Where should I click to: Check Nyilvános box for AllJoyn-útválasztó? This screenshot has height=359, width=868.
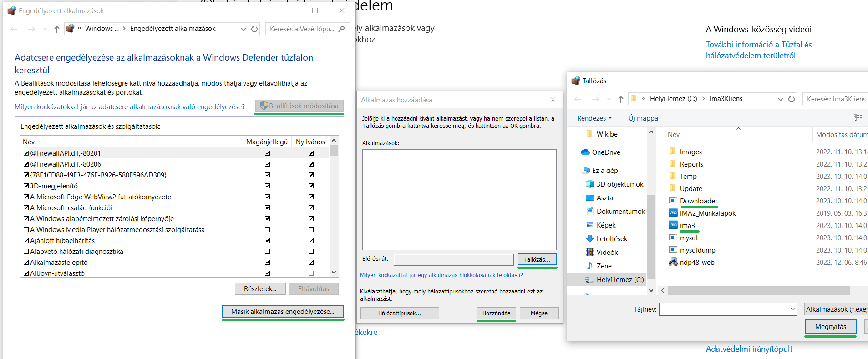pyautogui.click(x=311, y=273)
